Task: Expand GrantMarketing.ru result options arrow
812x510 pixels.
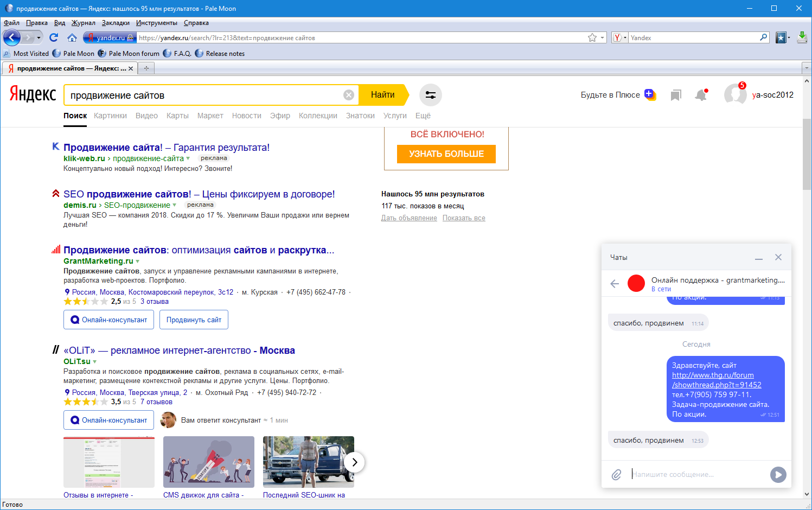Action: pos(138,261)
